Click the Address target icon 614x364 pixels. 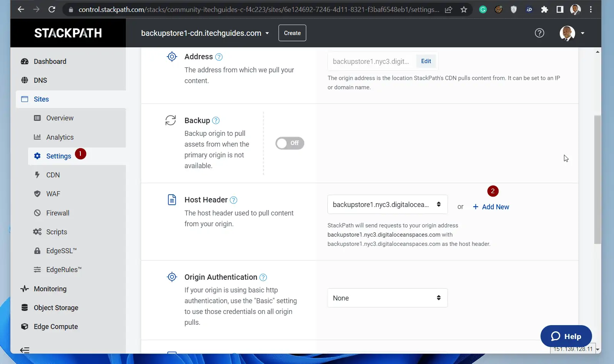[172, 57]
